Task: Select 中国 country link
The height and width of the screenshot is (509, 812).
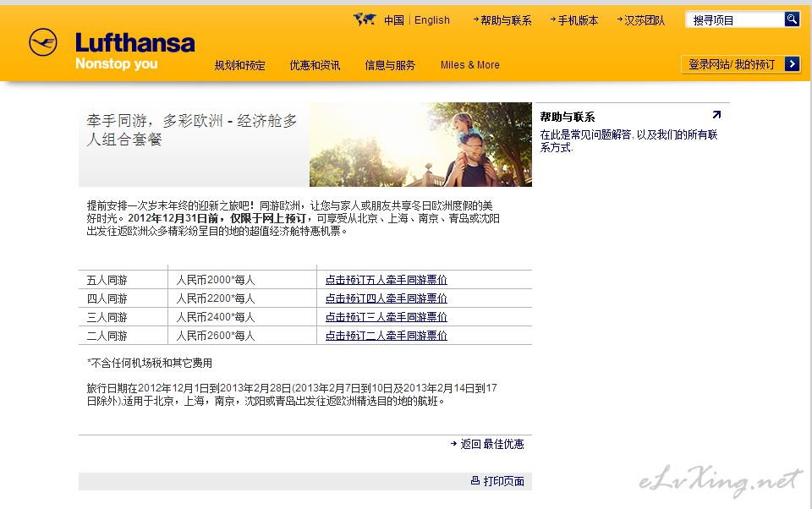Action: [394, 20]
